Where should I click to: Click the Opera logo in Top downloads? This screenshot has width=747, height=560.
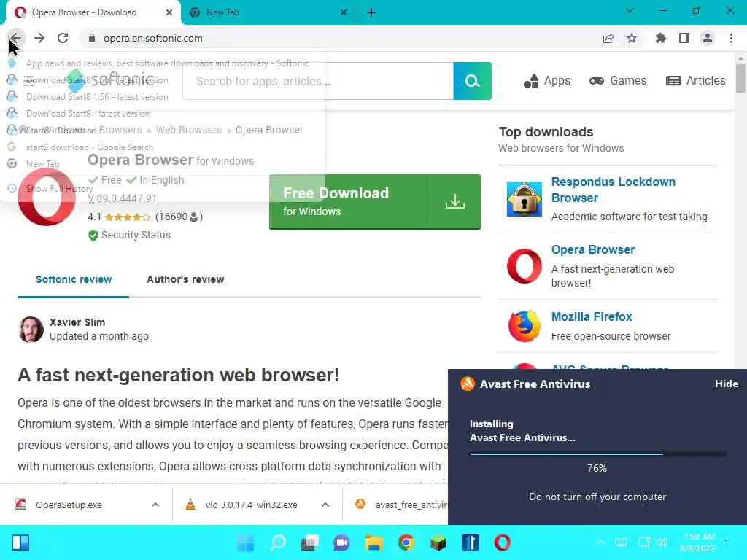point(524,266)
